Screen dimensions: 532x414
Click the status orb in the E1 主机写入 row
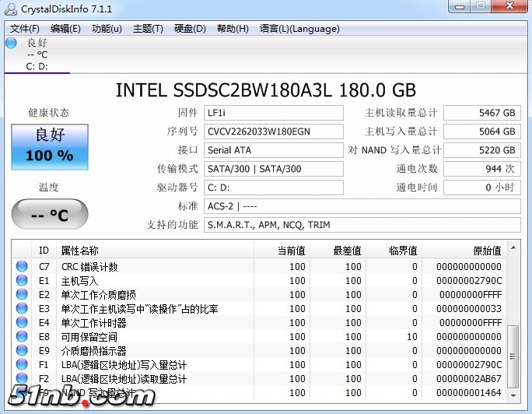click(x=22, y=281)
